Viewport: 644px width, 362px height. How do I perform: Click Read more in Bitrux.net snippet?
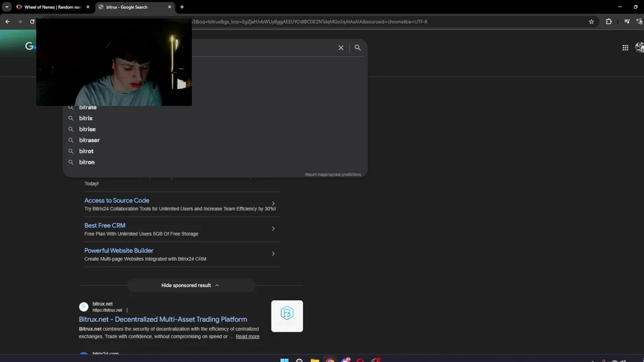248,336
